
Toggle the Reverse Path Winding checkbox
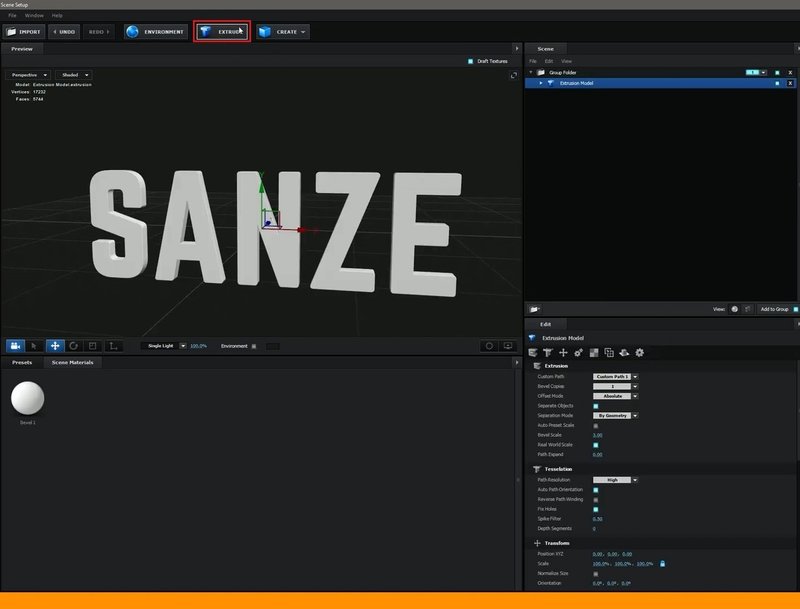(x=595, y=500)
